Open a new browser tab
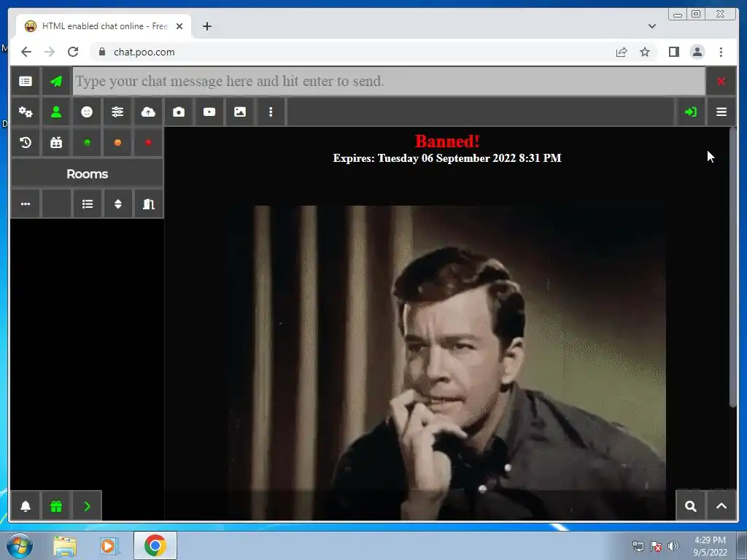747x560 pixels. pyautogui.click(x=206, y=26)
